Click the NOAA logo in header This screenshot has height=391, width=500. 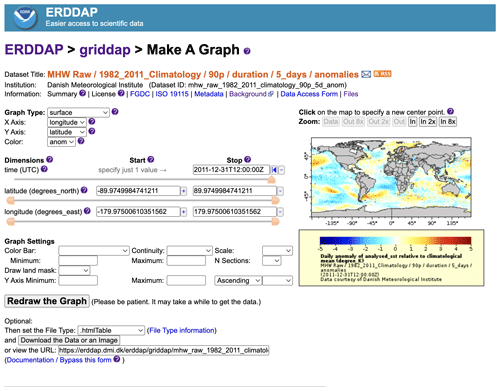24,17
